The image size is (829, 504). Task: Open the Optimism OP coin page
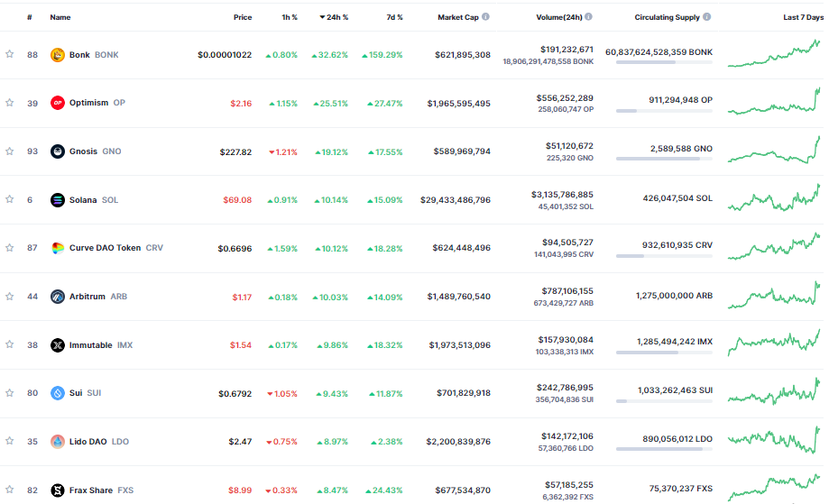click(x=97, y=103)
